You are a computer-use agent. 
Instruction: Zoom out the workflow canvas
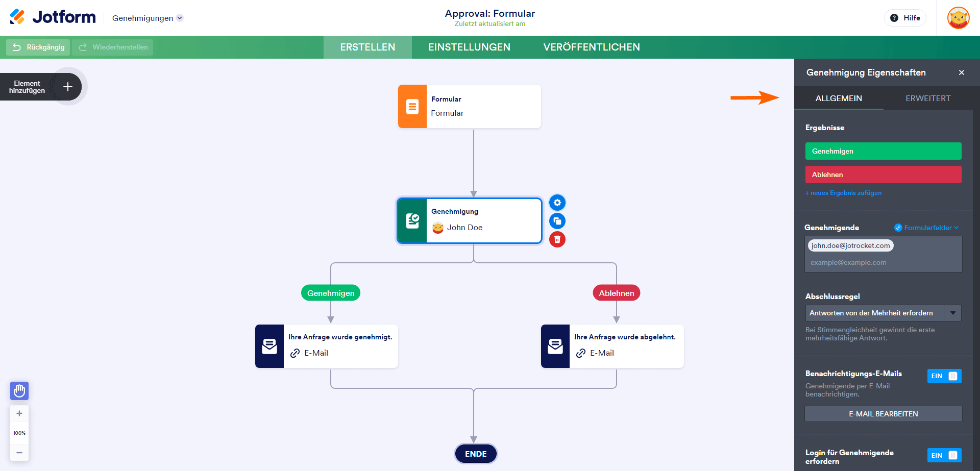point(19,452)
